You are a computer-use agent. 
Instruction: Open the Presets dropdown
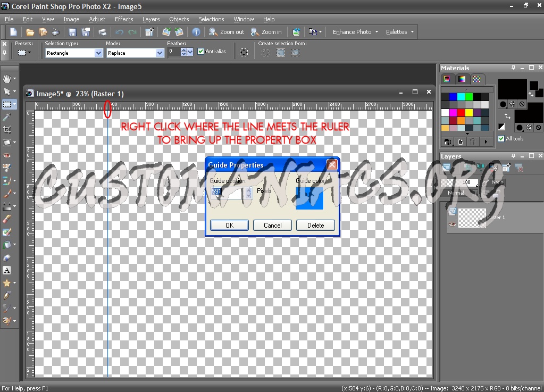point(24,53)
